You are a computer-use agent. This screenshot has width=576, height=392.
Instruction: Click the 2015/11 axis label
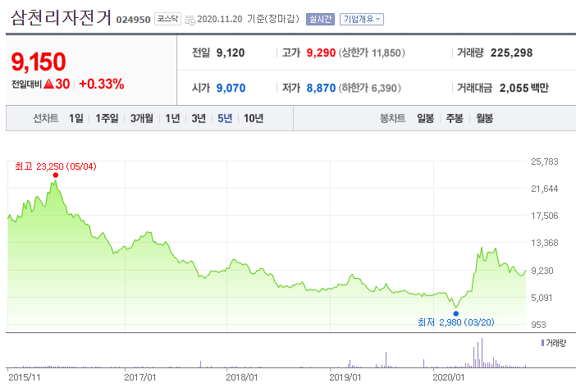[x=25, y=377]
